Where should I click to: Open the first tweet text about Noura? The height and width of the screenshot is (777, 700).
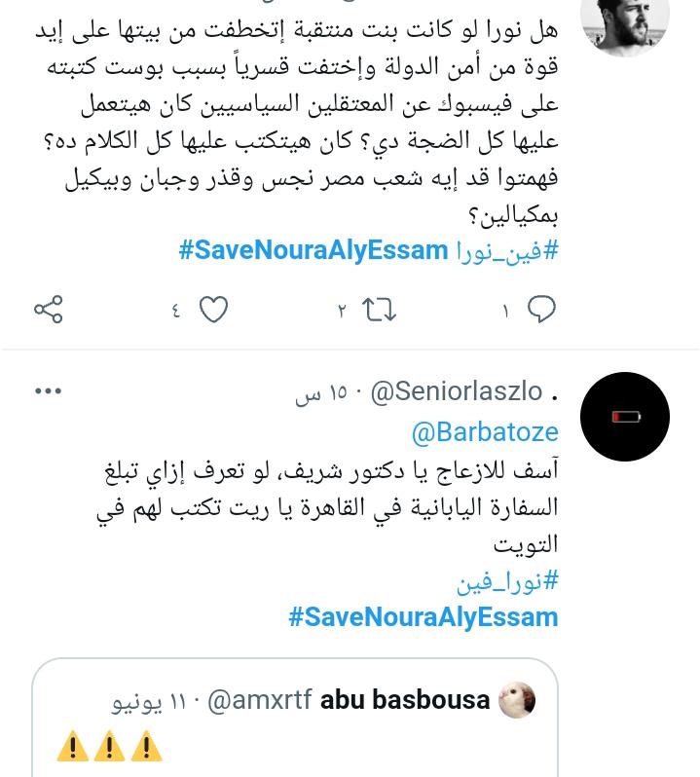click(297, 122)
